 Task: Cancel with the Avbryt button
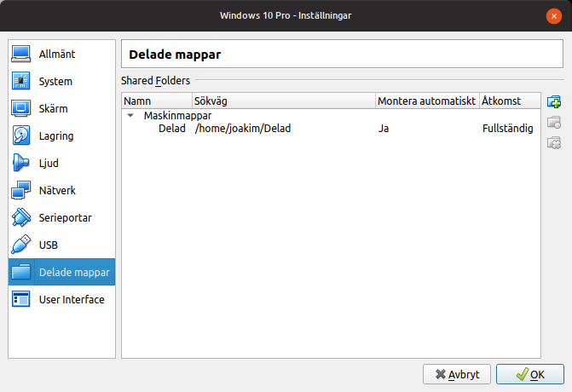(457, 374)
